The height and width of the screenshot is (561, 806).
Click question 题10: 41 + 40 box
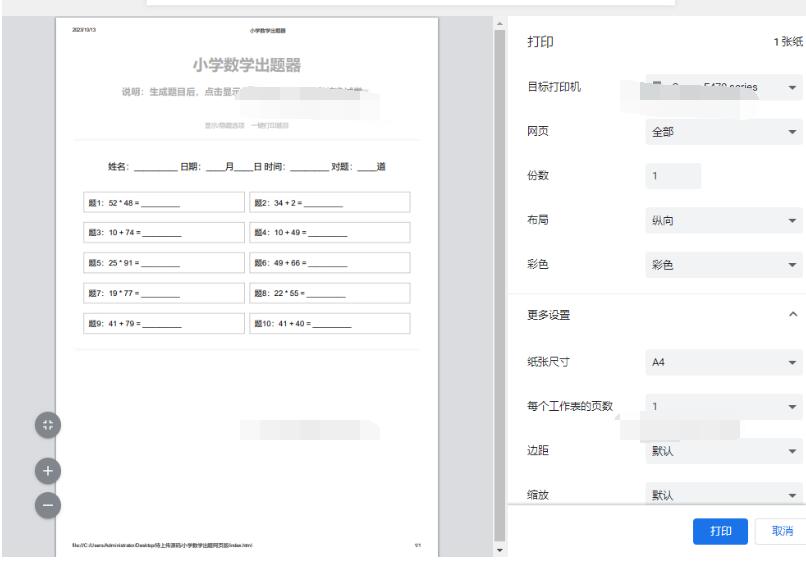tap(329, 324)
